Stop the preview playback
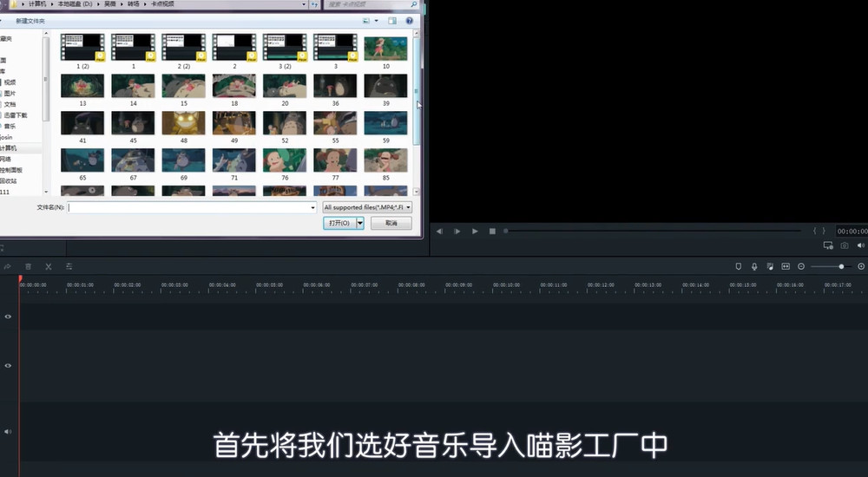 (492, 231)
